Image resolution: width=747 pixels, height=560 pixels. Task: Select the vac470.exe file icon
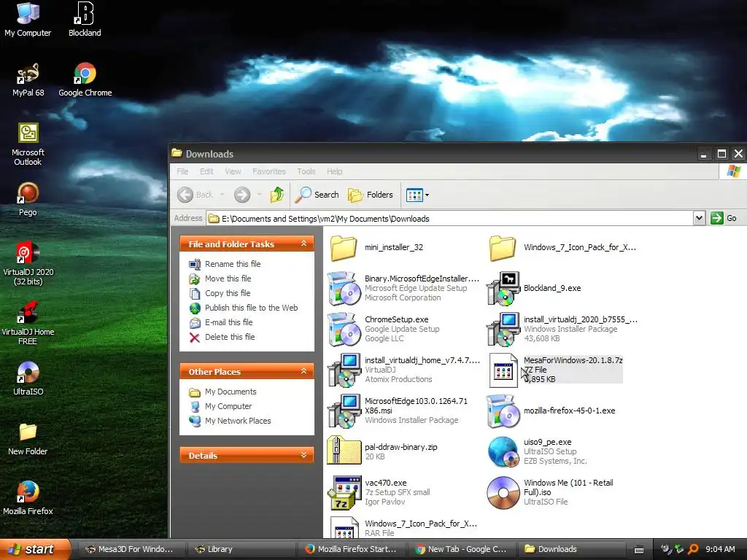click(344, 492)
